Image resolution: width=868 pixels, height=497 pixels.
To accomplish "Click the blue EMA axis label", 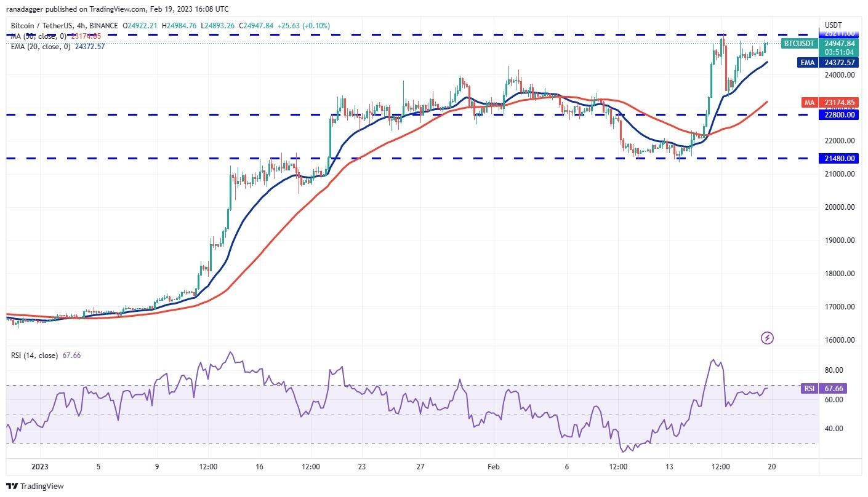I will point(808,63).
